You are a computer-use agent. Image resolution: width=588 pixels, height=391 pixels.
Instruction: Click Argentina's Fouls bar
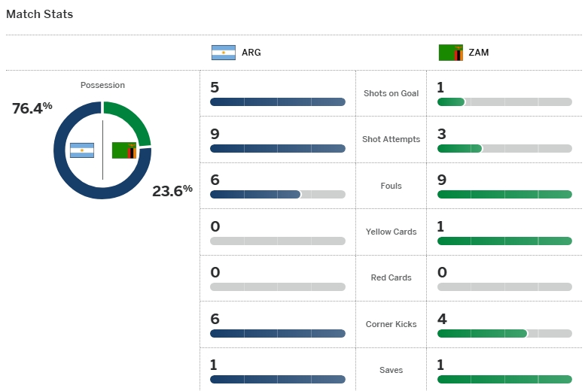coord(278,195)
